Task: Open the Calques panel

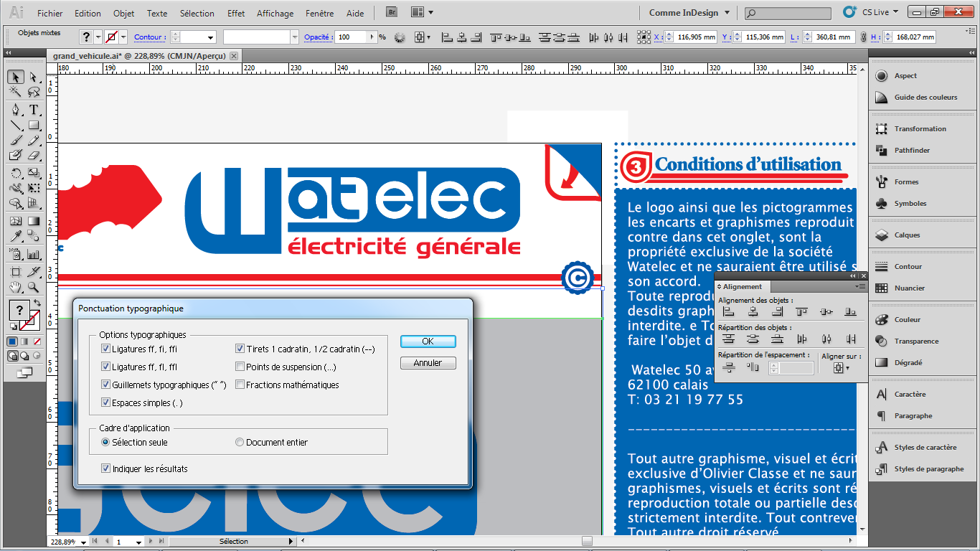Action: click(907, 235)
